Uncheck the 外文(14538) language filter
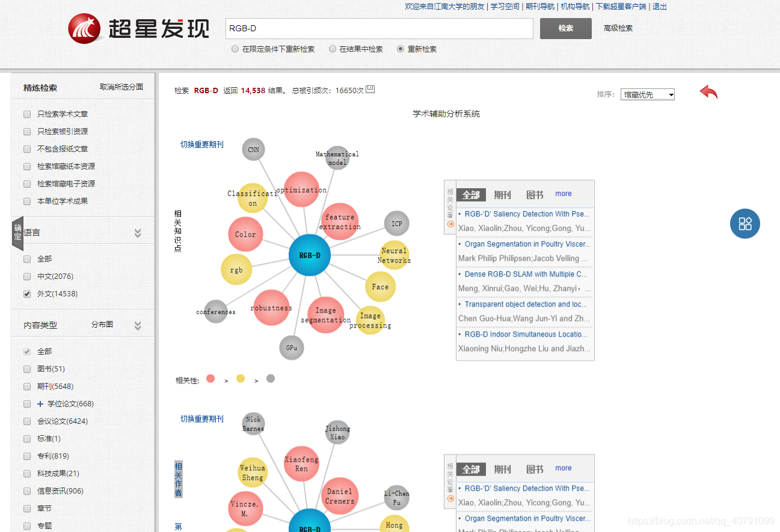Viewport: 780px width, 532px height. coord(27,294)
